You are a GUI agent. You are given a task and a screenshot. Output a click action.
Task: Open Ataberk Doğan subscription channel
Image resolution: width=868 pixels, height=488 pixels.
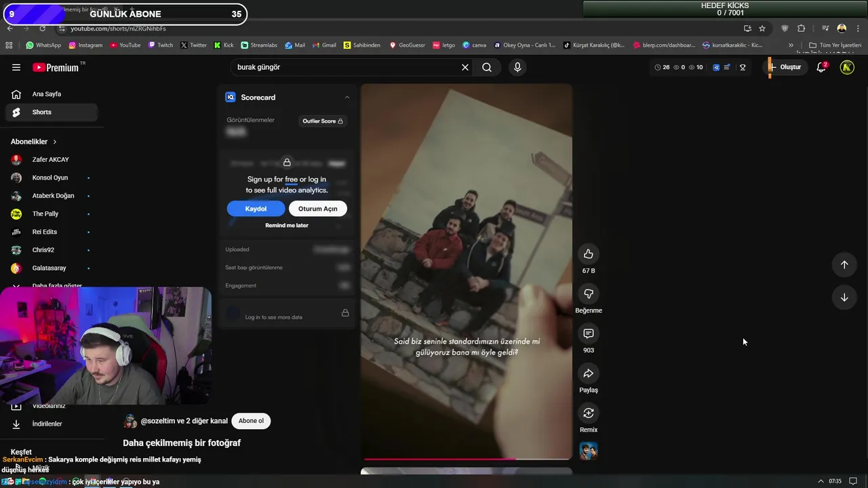tap(51, 196)
